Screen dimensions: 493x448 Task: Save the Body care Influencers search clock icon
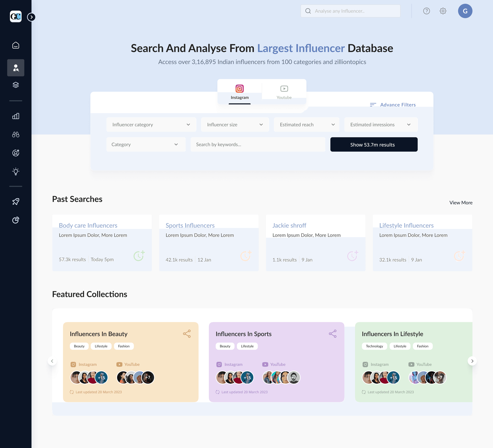[139, 256]
